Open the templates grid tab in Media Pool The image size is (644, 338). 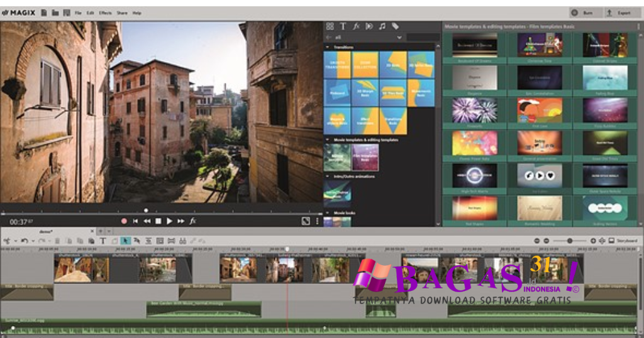coord(330,26)
